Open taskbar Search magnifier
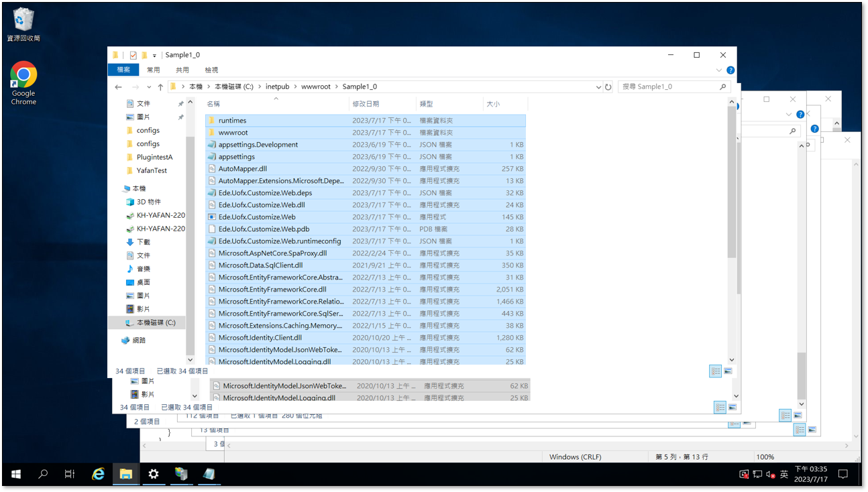 (x=43, y=474)
